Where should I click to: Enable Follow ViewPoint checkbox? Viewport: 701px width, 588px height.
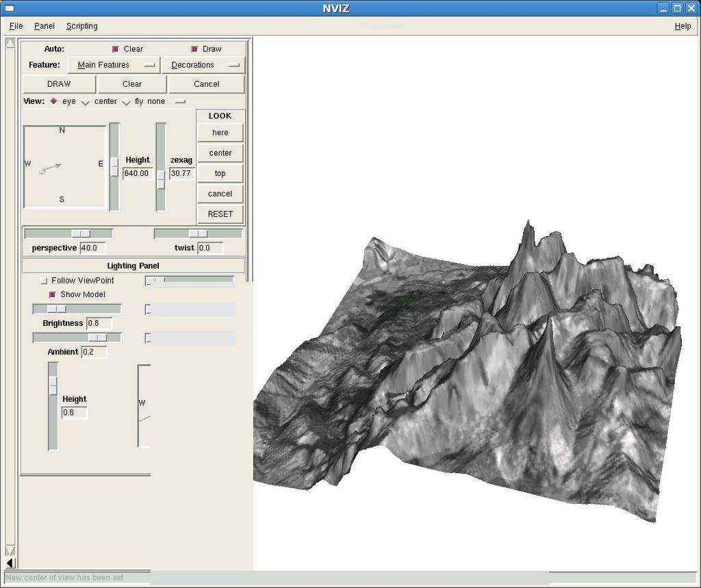coord(44,281)
